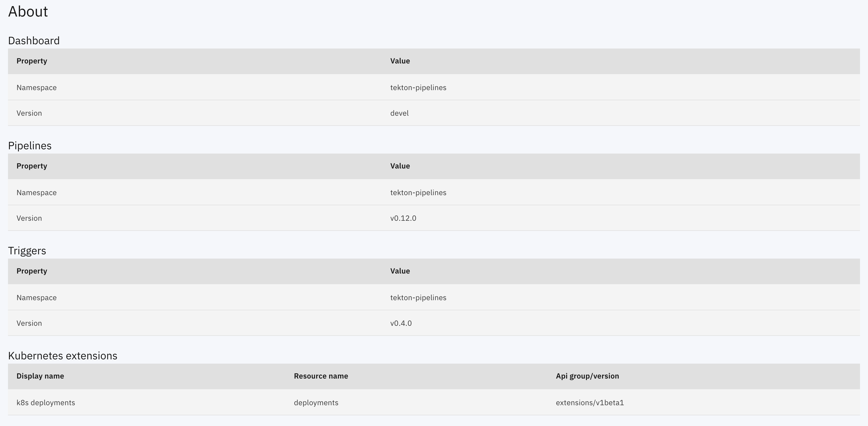Click the Display name column header
868x426 pixels.
40,376
